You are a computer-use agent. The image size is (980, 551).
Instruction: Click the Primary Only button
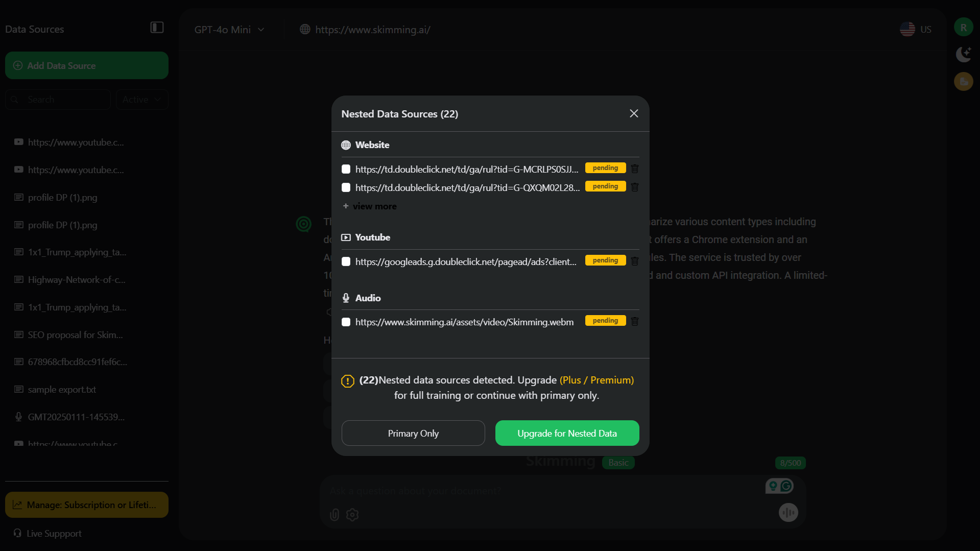point(413,433)
